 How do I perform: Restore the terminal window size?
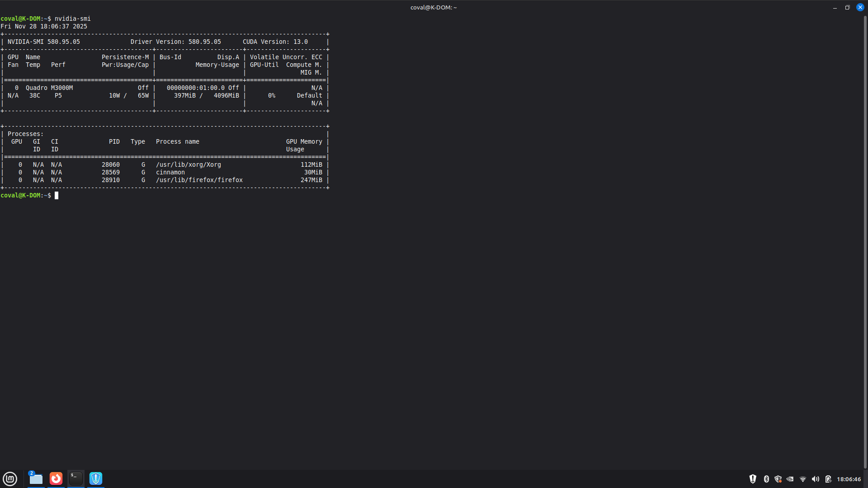coord(847,7)
